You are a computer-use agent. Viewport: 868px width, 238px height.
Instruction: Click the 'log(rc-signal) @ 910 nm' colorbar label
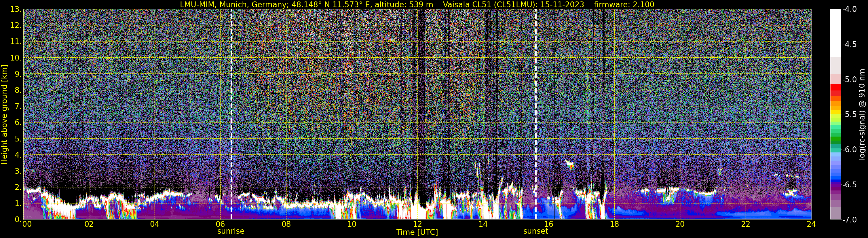(x=863, y=115)
